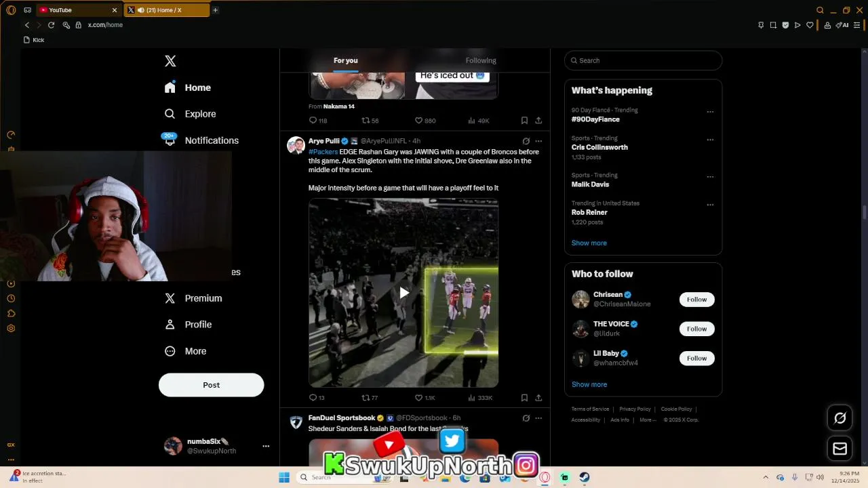Open the Kick bookmark
Viewport: 868px width, 488px height.
[34, 40]
